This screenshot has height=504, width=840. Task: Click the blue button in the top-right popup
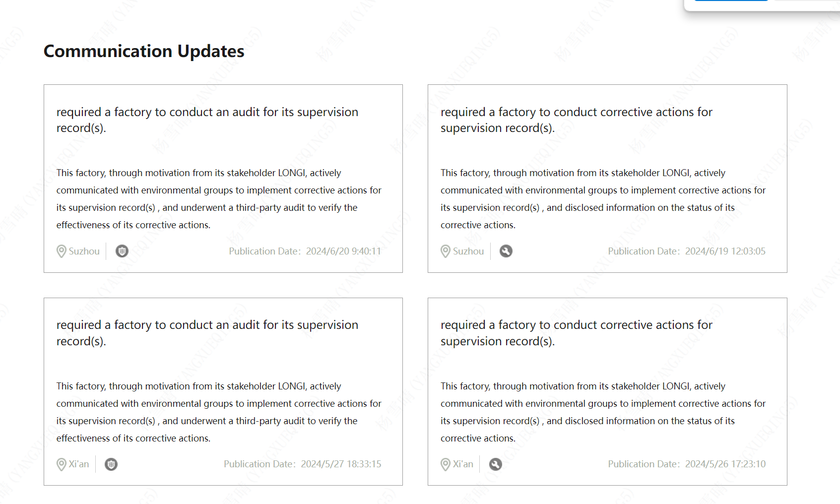click(731, 0)
